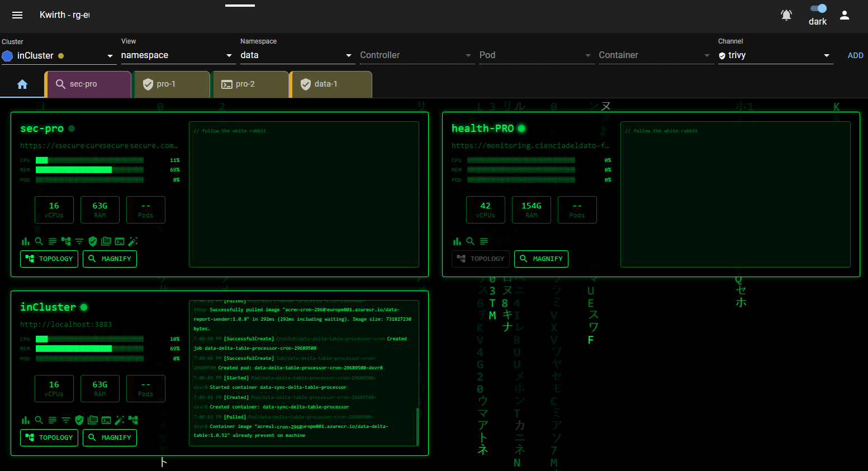This screenshot has height=471, width=868.
Task: Click the inCluster 63G RAM stat box
Action: [x=100, y=388]
